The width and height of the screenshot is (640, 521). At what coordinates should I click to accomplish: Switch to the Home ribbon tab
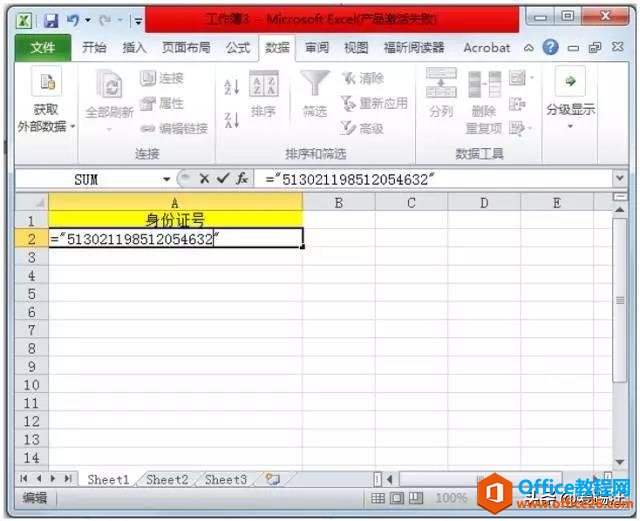[94, 48]
